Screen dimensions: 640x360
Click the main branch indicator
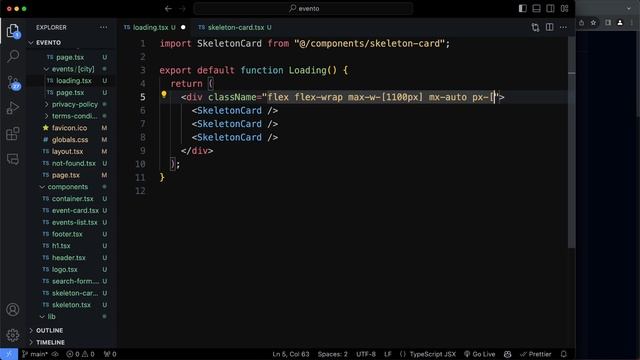pos(35,354)
